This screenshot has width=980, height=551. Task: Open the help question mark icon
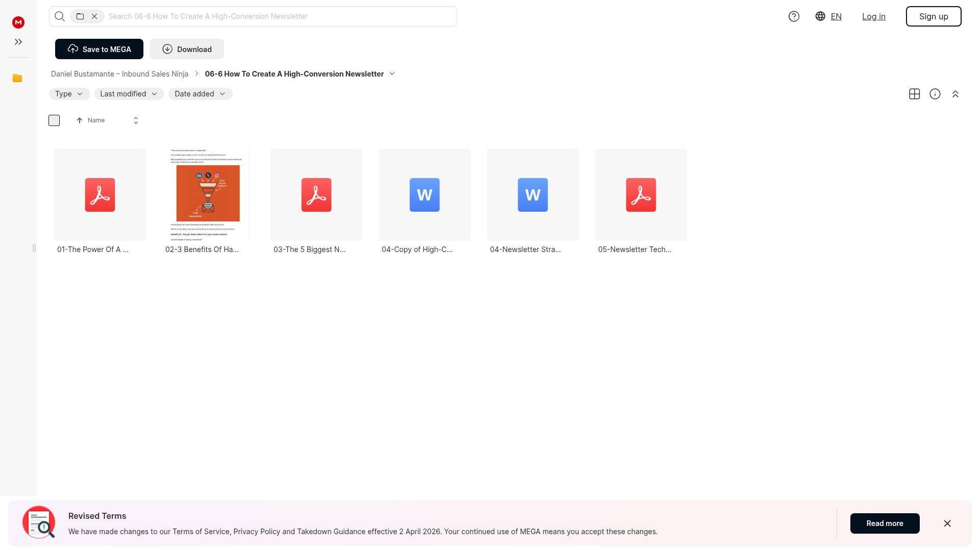[x=794, y=16]
